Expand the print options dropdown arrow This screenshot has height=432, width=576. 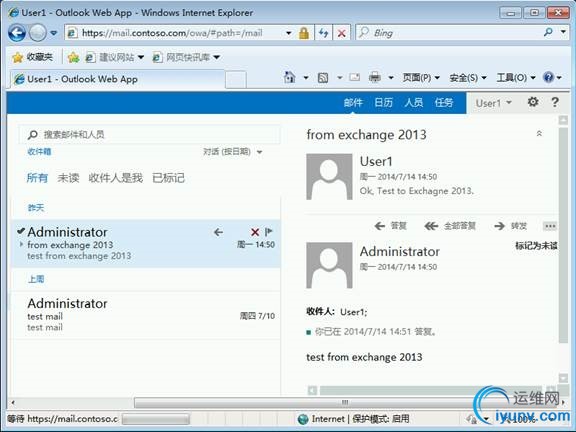click(x=391, y=78)
